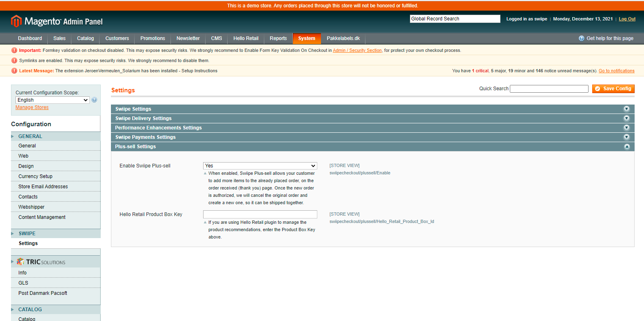
Task: Open the Newsletter menu
Action: pyautogui.click(x=188, y=38)
